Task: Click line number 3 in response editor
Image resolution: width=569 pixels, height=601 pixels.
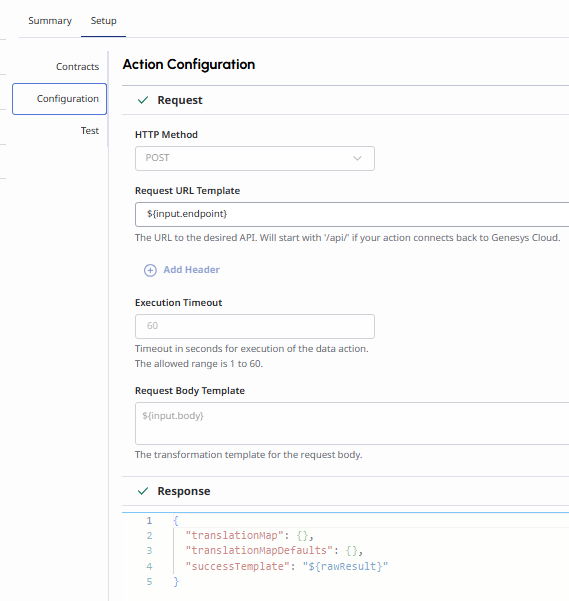Action: coord(149,551)
